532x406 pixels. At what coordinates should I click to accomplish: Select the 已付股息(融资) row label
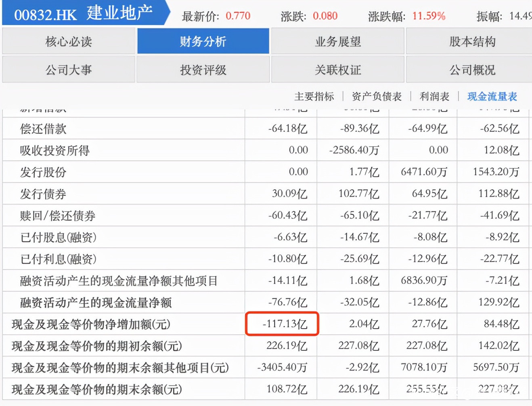pos(59,237)
